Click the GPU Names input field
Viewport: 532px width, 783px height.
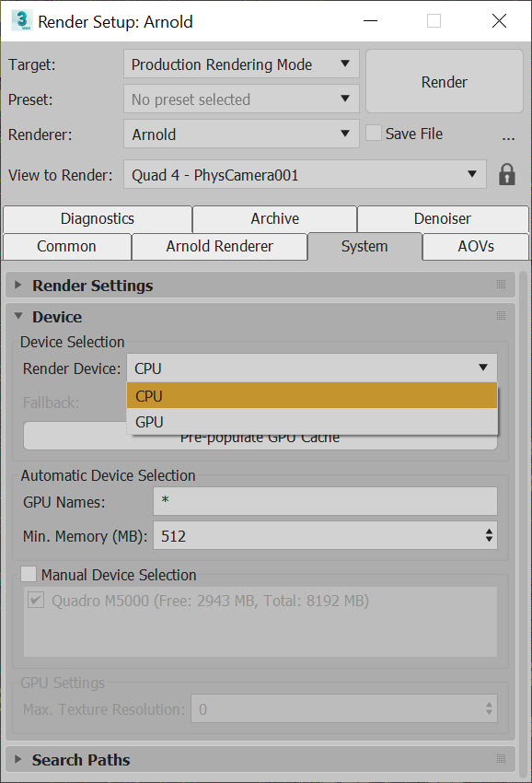(325, 501)
